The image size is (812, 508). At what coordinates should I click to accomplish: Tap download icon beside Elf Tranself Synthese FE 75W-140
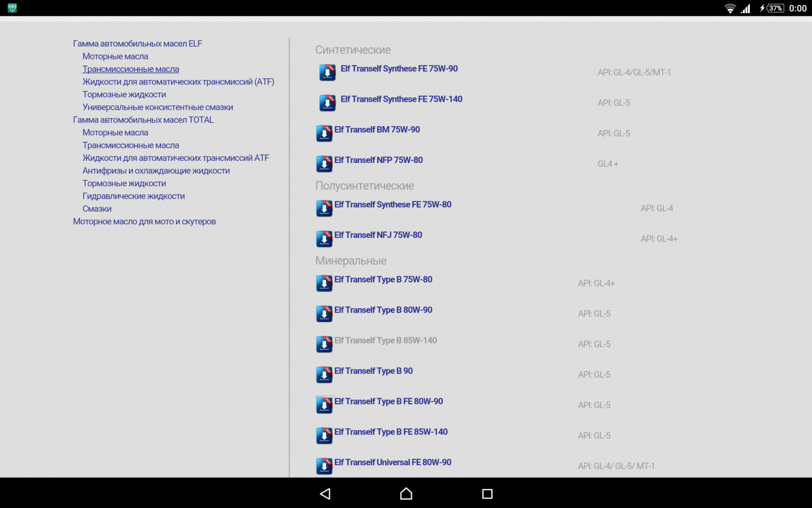click(x=328, y=103)
